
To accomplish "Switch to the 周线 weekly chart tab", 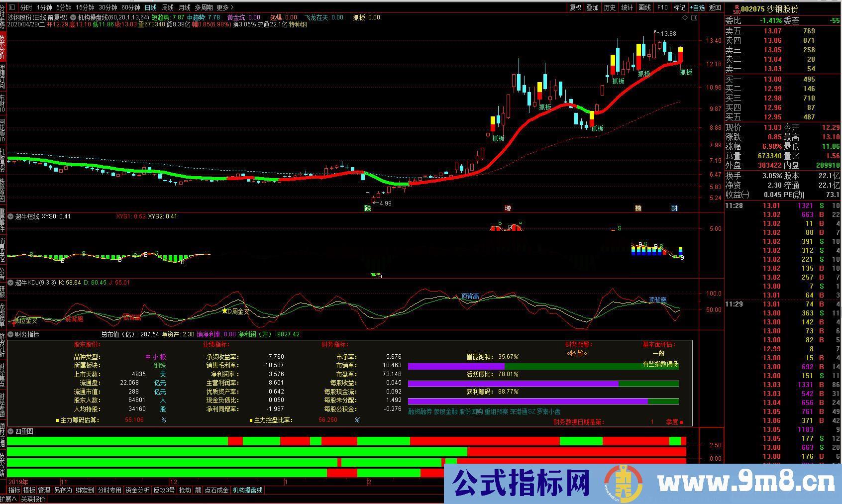I will [x=167, y=7].
